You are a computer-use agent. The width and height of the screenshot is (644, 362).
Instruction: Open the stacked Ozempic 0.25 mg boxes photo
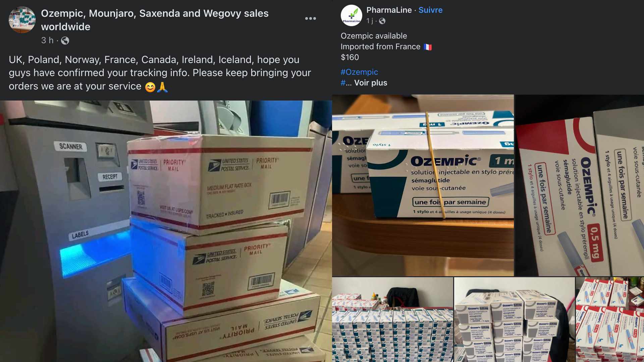tap(515, 319)
